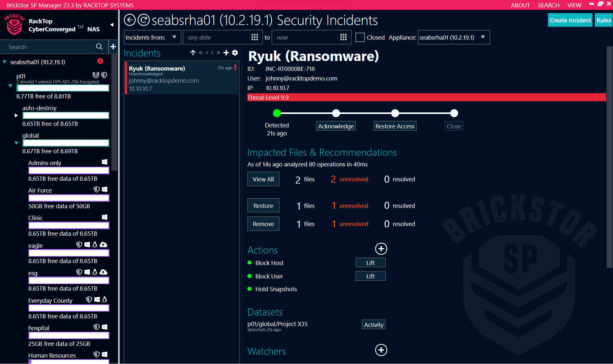
Task: Click the Restore Access button
Action: click(395, 126)
